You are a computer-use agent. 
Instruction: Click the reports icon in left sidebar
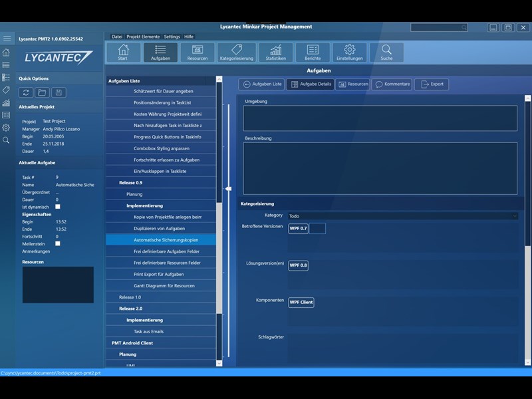[x=6, y=115]
